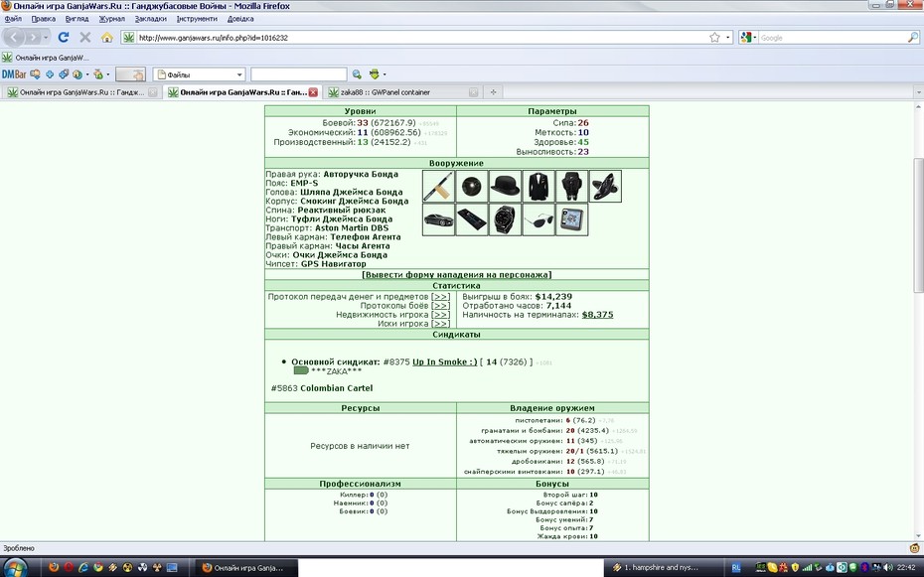Open the Вигляд menu
The height and width of the screenshot is (577, 924).
pos(77,19)
